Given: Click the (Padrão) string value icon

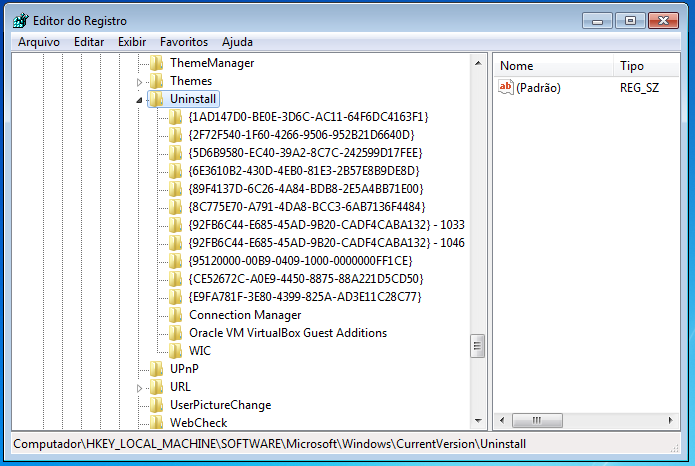Looking at the screenshot, I should point(506,87).
